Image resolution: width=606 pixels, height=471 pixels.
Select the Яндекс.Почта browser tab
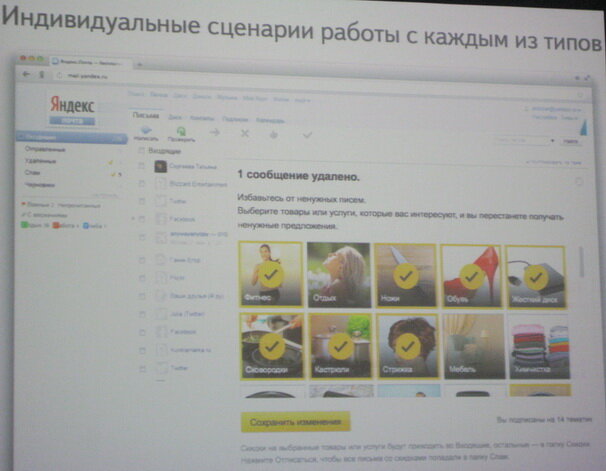89,61
